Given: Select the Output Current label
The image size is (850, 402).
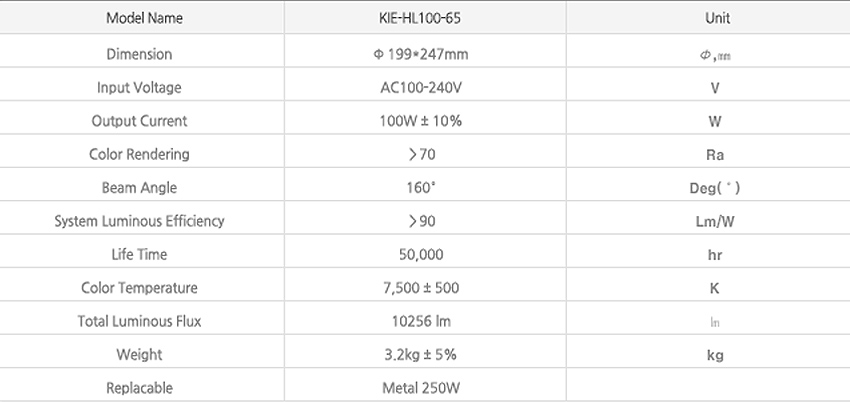Looking at the screenshot, I should coord(139,121).
